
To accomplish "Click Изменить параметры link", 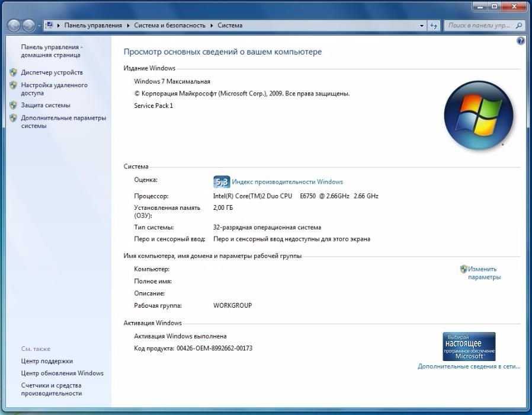I will pos(484,273).
